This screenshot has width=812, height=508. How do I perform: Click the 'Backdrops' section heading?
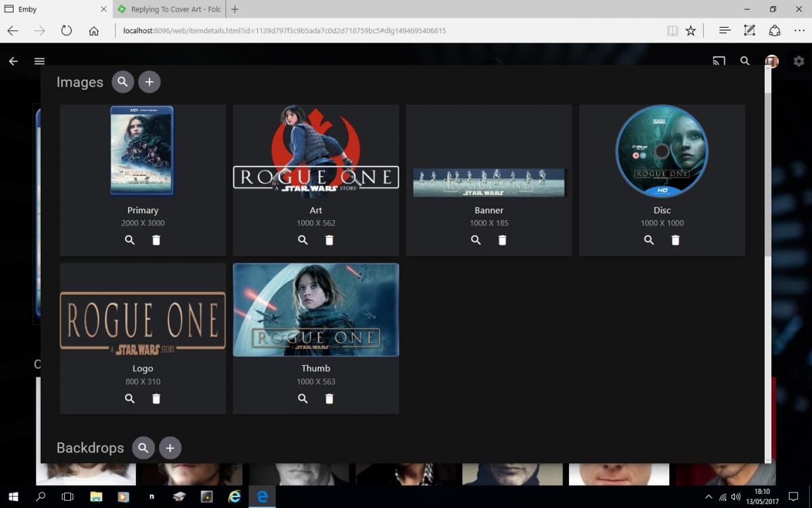[90, 448]
